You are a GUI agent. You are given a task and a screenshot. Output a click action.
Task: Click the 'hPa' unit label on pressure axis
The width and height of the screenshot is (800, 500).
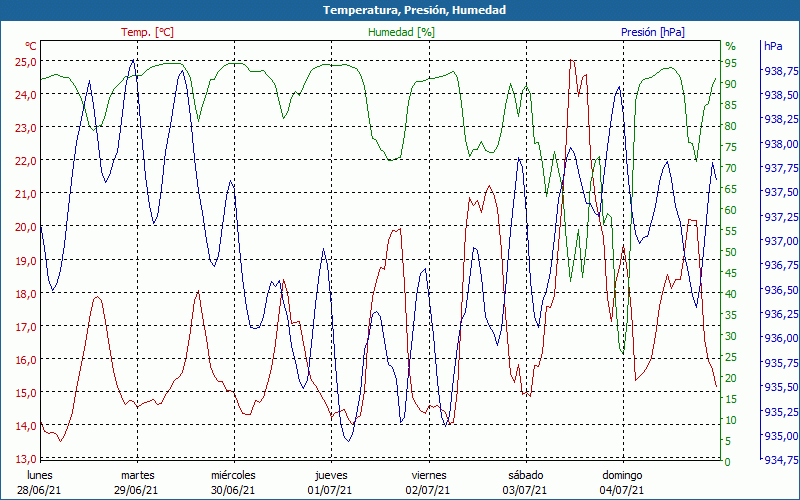pyautogui.click(x=773, y=46)
